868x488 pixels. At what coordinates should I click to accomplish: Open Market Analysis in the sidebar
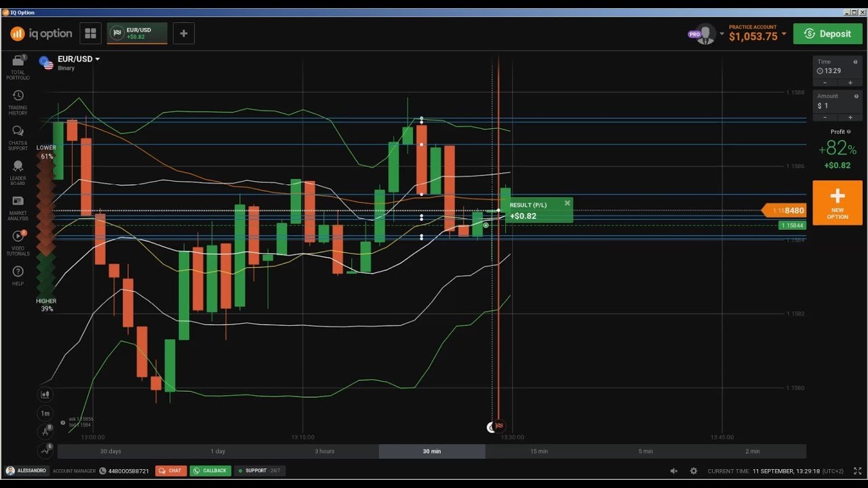(x=18, y=208)
